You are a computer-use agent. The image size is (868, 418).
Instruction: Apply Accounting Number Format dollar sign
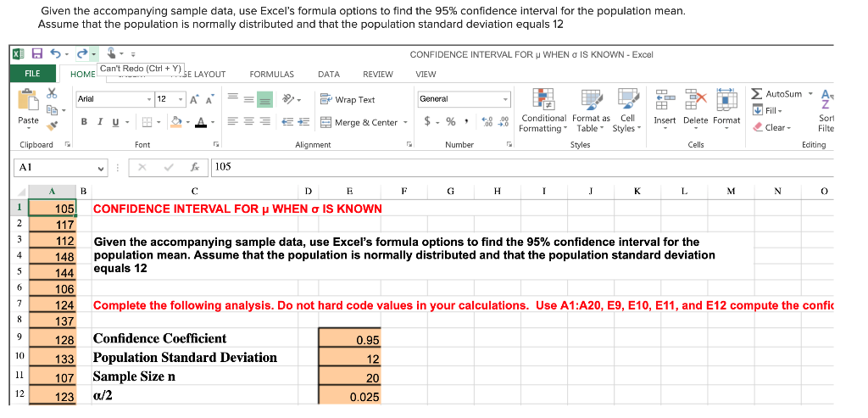click(x=428, y=122)
